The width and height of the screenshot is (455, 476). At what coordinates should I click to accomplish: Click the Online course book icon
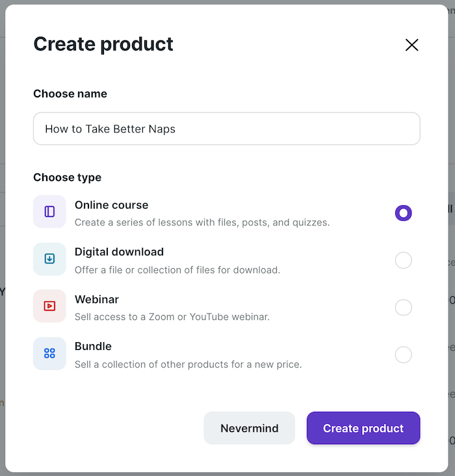coord(49,212)
